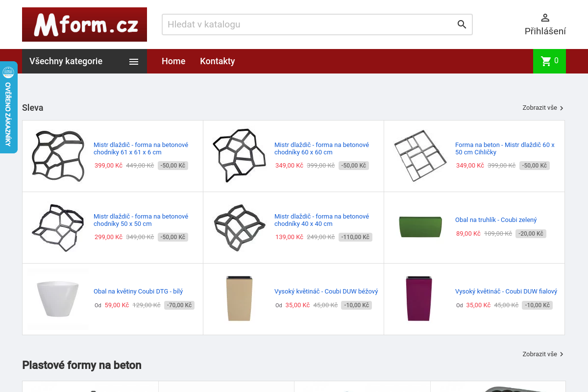Click the -110,00 Kč discount badge
Viewport: 588px width, 392px height.
pyautogui.click(x=355, y=237)
